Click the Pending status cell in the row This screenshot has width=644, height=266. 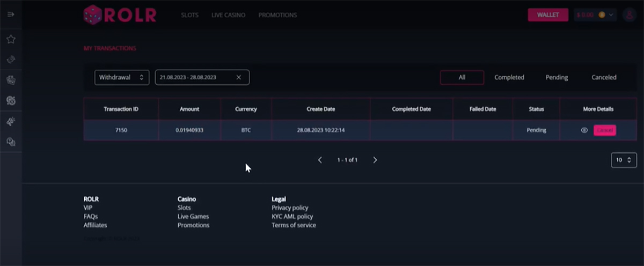click(x=536, y=130)
